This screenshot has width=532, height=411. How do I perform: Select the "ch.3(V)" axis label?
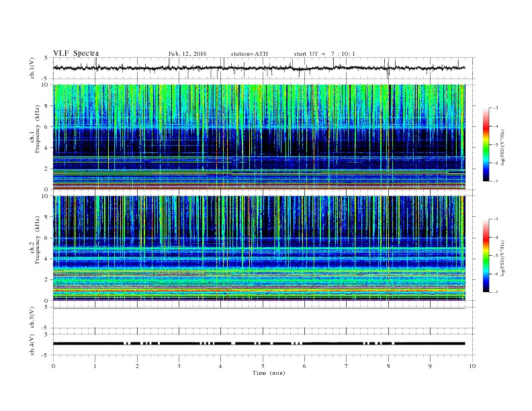32,317
